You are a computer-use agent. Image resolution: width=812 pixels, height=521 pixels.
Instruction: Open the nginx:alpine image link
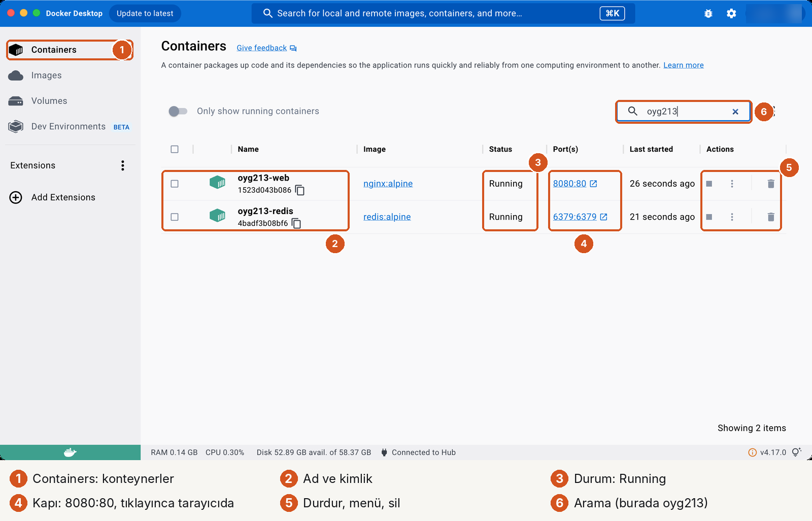[388, 184]
